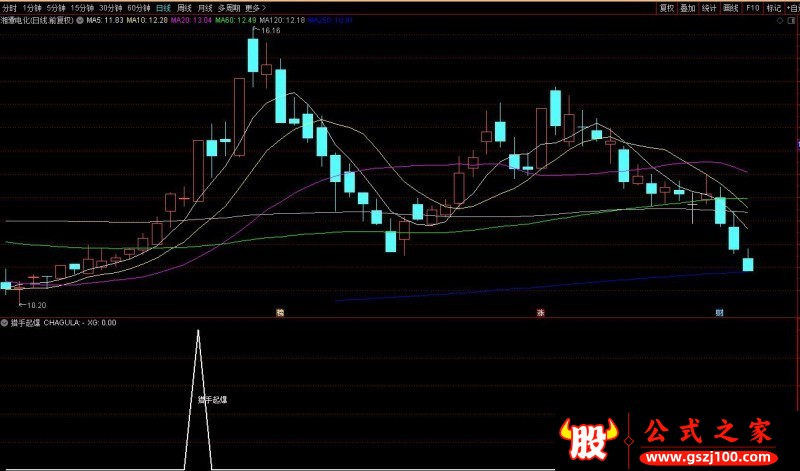Click the 叠加 overlay button
Image resolution: width=800 pixels, height=471 pixels.
(x=688, y=8)
